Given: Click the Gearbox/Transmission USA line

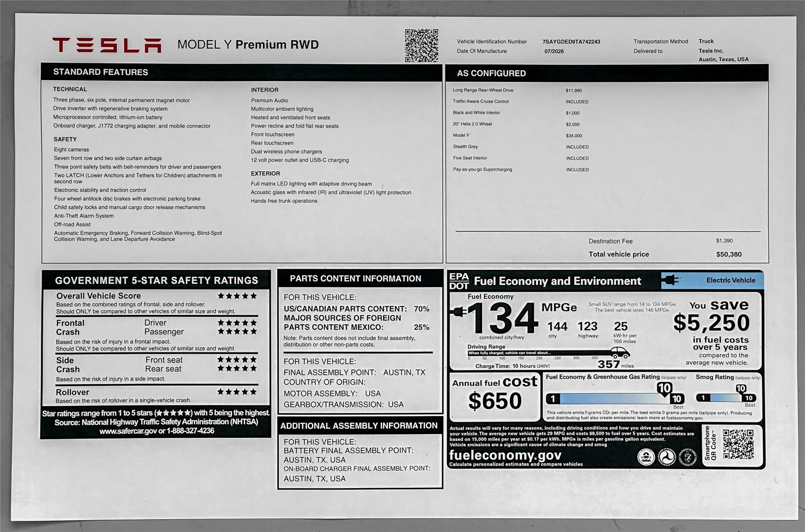Looking at the screenshot, I should pyautogui.click(x=344, y=404).
